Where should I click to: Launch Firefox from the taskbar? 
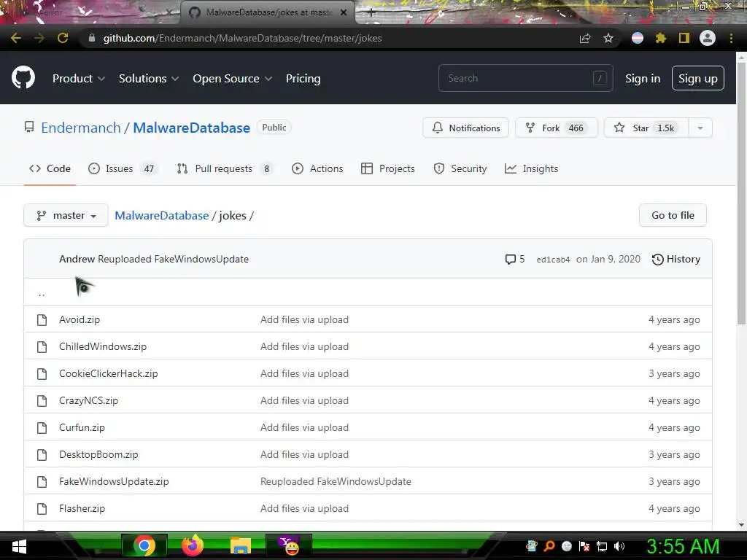coord(193,545)
